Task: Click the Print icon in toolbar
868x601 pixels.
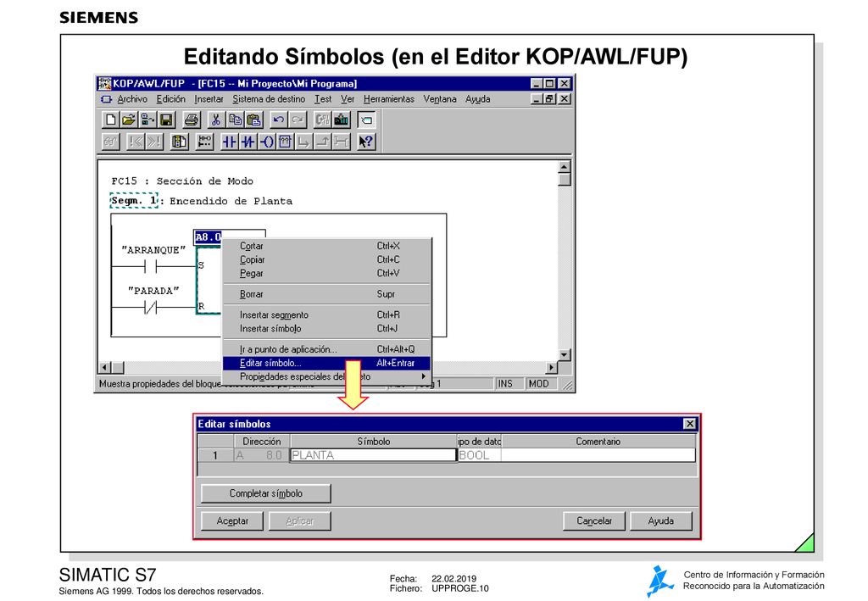Action: [192, 120]
